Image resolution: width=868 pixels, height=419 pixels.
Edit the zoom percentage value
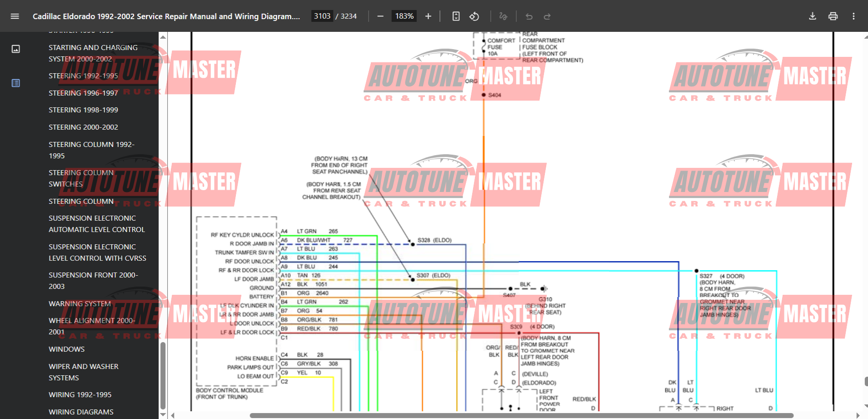click(x=404, y=15)
